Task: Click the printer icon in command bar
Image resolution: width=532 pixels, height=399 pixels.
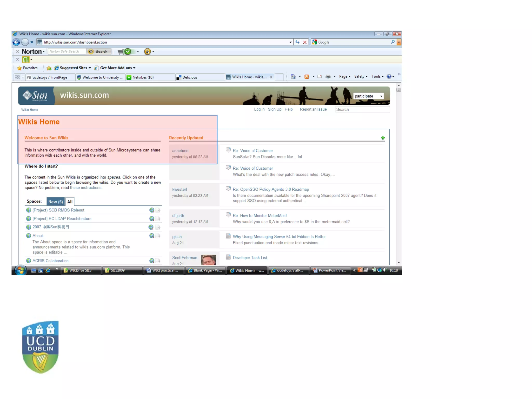Action: tap(328, 77)
